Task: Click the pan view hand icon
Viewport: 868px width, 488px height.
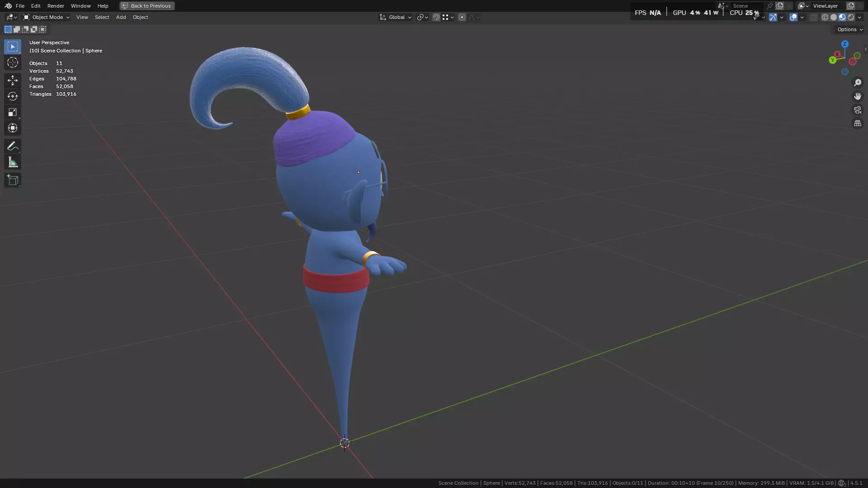Action: click(x=858, y=96)
